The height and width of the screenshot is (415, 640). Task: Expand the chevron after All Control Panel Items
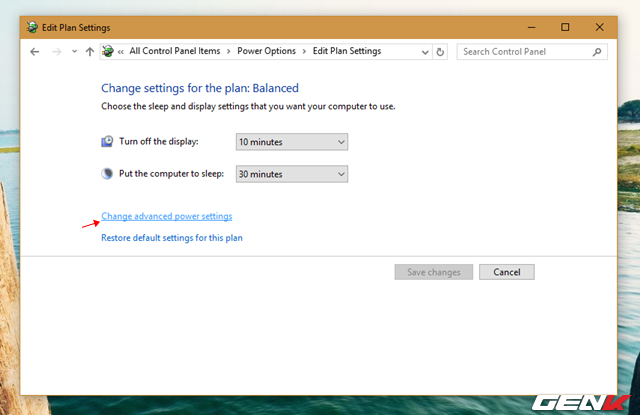[229, 51]
